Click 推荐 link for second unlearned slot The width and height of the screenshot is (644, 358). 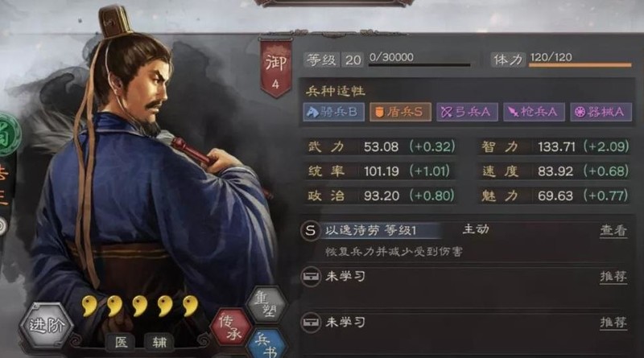click(x=613, y=323)
